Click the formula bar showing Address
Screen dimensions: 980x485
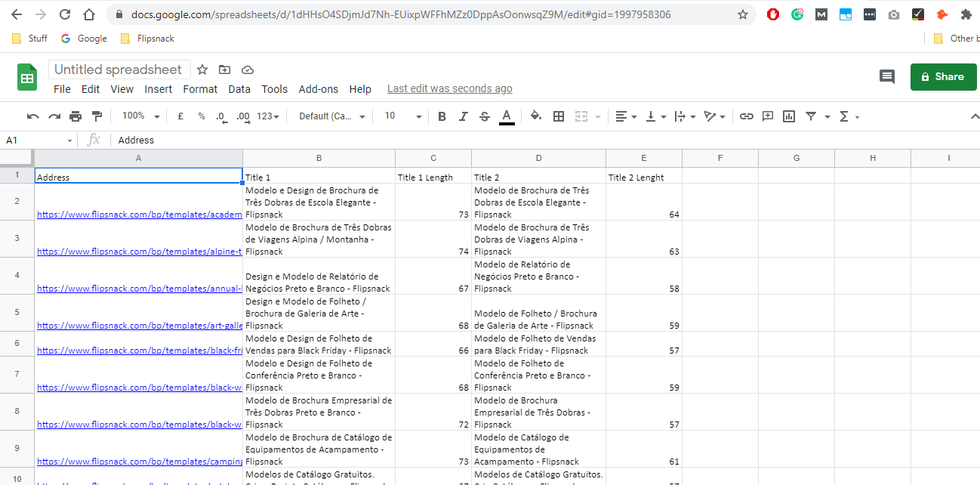tap(545, 141)
